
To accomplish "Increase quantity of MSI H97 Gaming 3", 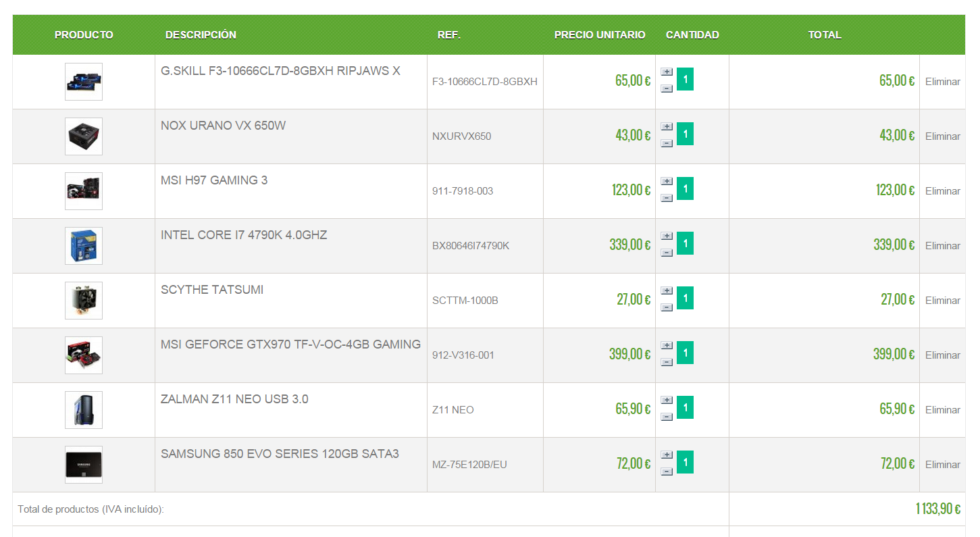I will coord(667,181).
